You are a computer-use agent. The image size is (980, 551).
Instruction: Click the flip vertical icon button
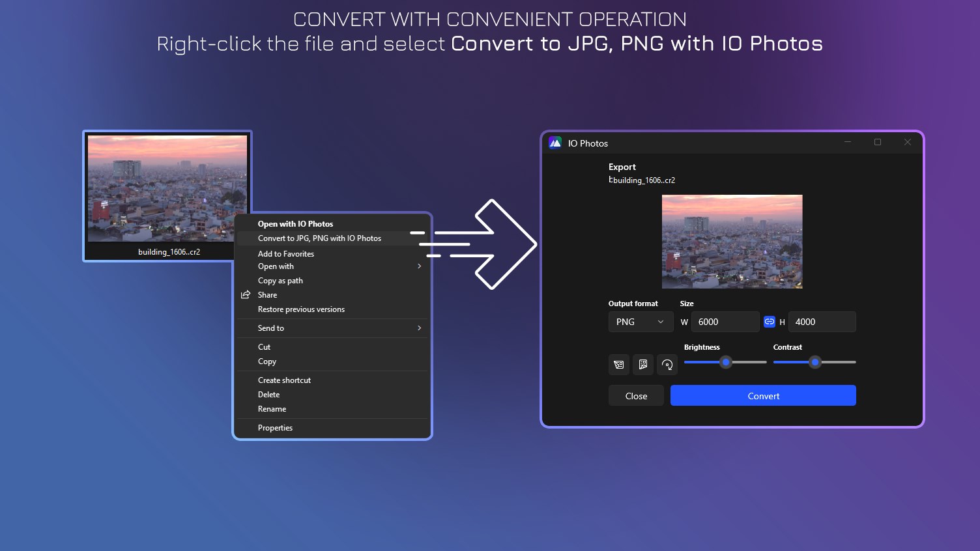point(643,365)
